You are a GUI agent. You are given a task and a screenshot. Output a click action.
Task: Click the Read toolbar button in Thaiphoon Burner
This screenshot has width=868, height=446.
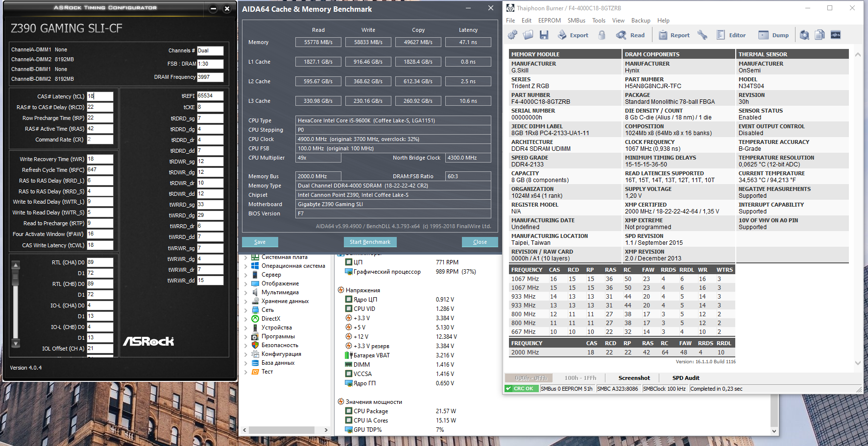630,35
